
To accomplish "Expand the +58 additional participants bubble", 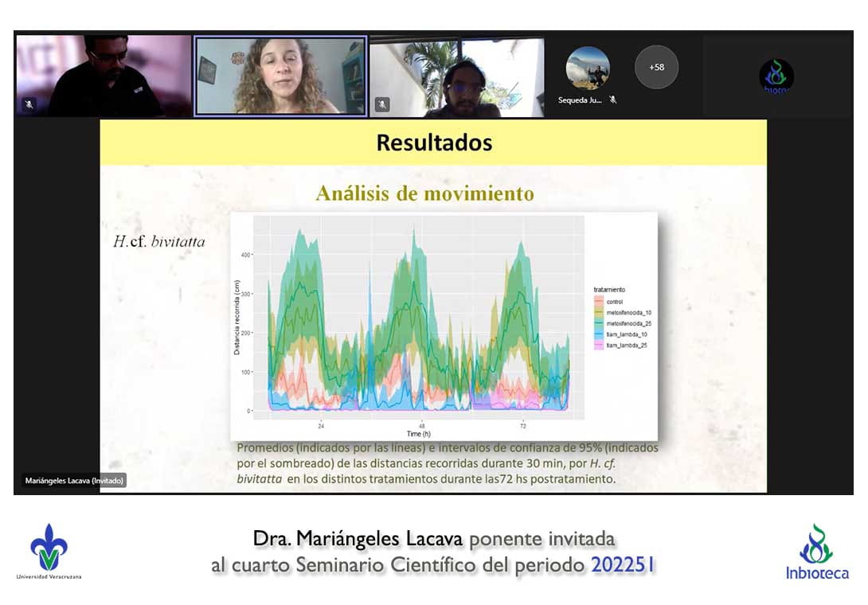I will (656, 67).
